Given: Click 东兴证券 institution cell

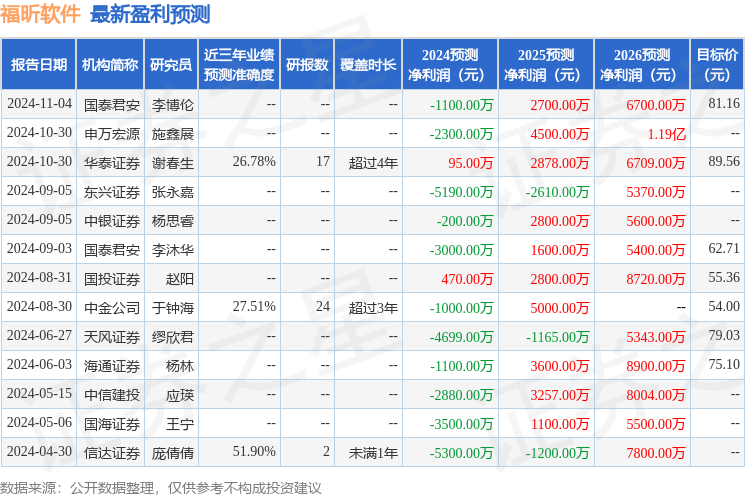Looking at the screenshot, I should (112, 192).
